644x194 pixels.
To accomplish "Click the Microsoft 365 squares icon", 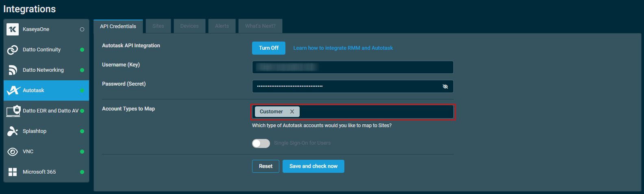I will point(13,172).
